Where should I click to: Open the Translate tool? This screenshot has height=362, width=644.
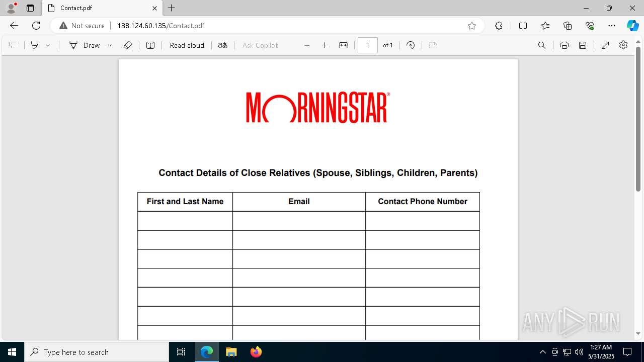222,45
